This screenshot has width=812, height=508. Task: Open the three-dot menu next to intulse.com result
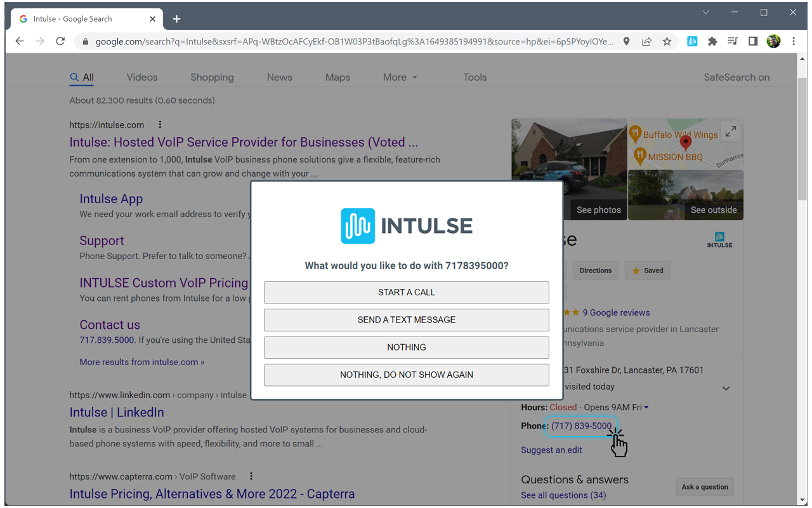(x=159, y=124)
